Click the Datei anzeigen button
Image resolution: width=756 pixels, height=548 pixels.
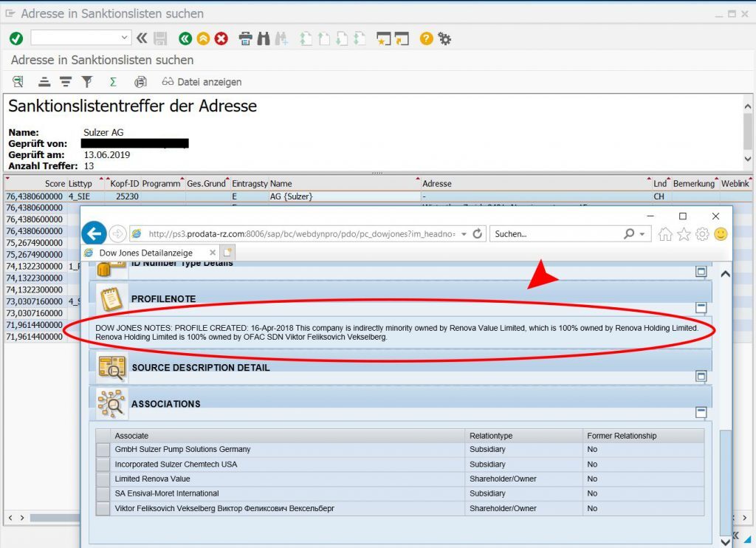coord(202,82)
